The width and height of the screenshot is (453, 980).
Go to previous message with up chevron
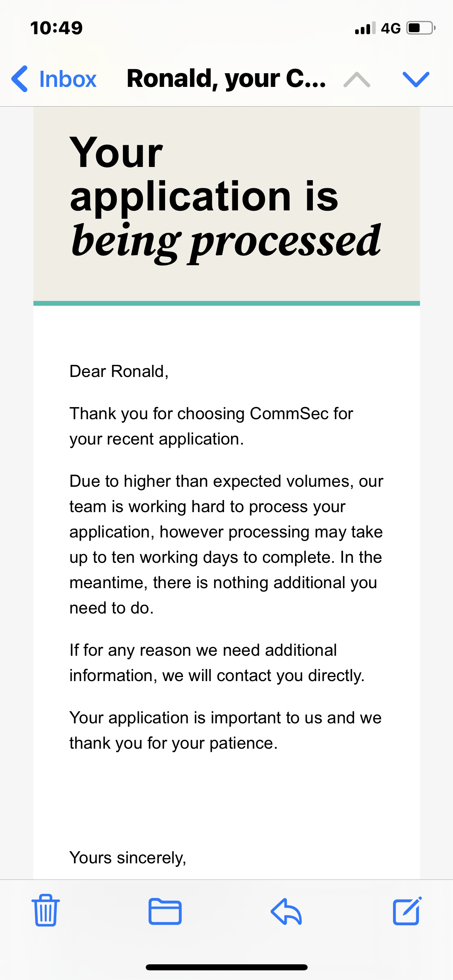click(x=357, y=79)
